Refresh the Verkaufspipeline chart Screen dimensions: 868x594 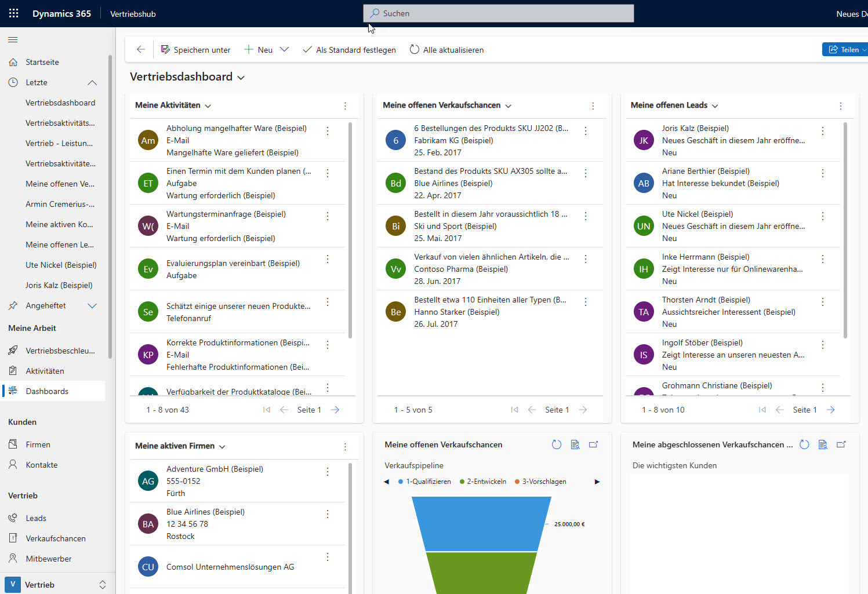[557, 444]
